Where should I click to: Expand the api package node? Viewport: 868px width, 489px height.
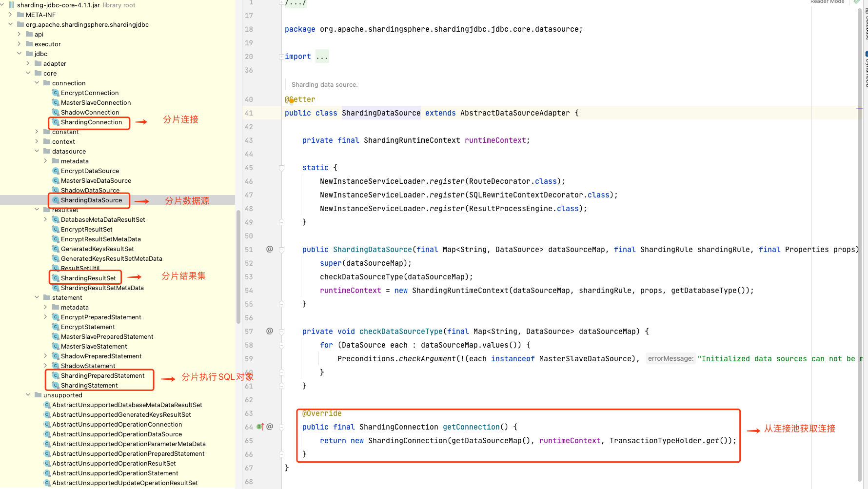20,34
